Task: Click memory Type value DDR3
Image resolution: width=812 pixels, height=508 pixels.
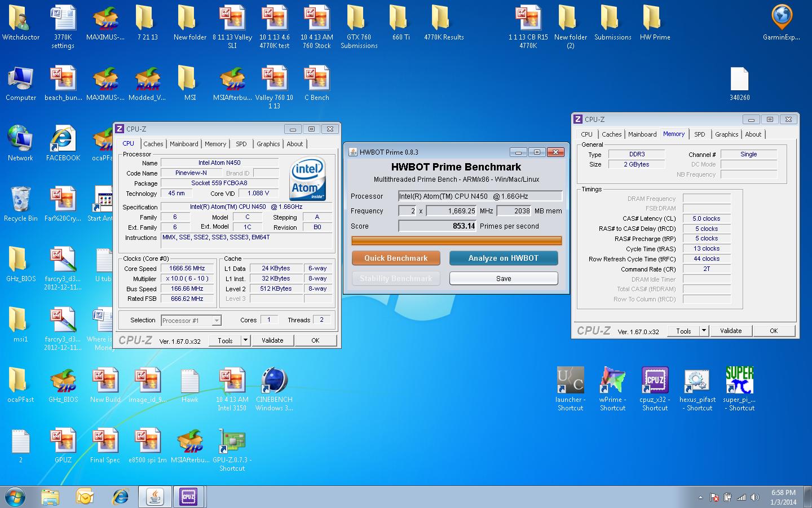Action: tap(637, 154)
